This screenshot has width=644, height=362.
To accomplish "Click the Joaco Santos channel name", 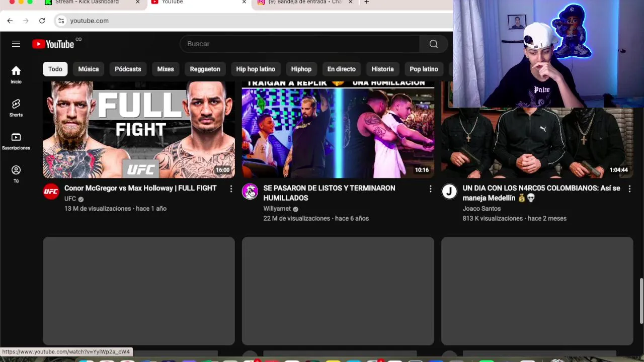I will (481, 209).
